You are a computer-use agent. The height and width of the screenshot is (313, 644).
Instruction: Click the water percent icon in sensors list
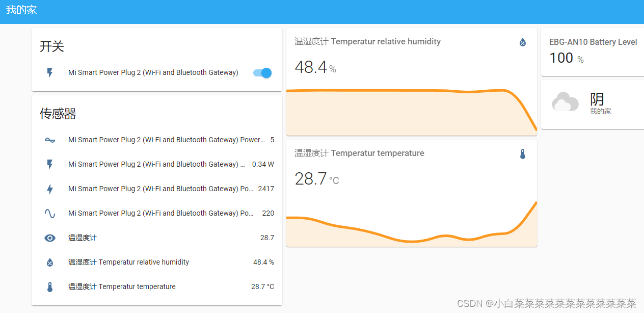click(x=50, y=262)
